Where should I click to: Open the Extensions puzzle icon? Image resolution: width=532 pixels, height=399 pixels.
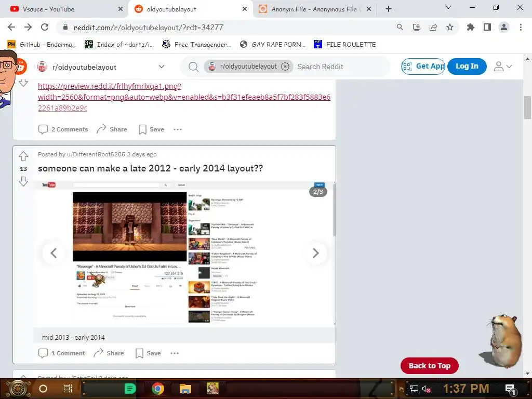[x=471, y=27]
